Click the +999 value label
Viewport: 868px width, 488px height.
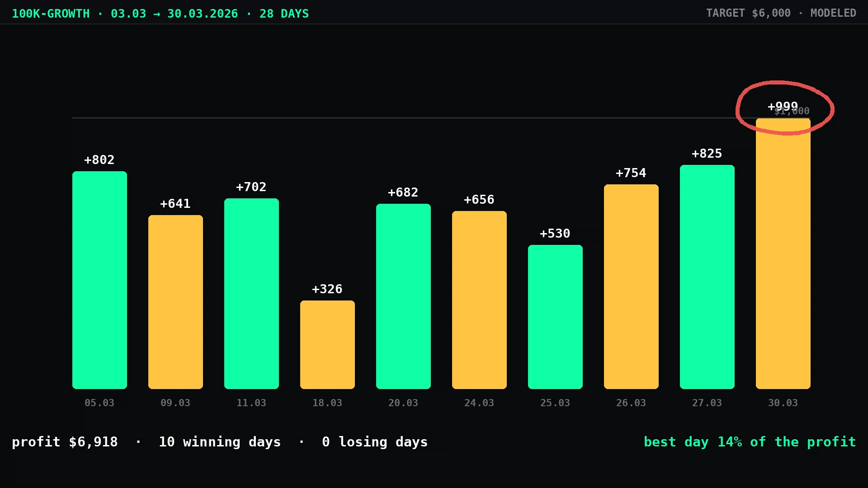point(783,107)
